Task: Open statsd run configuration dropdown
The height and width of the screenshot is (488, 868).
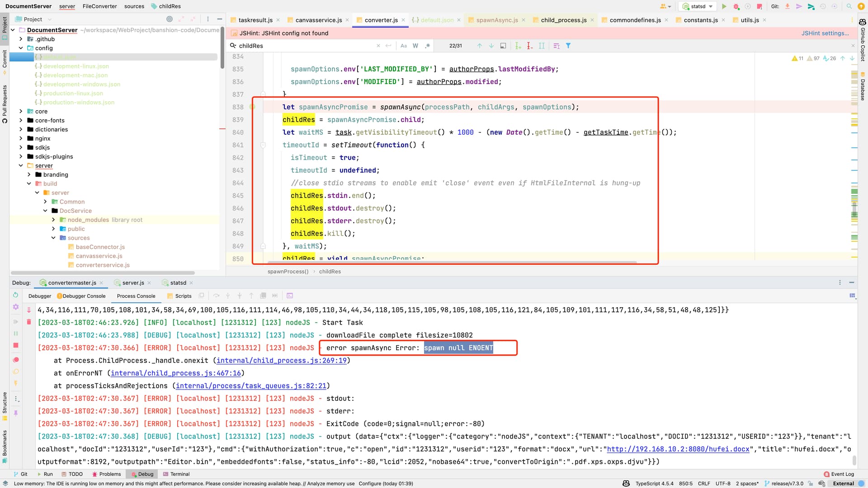Action: 698,6
